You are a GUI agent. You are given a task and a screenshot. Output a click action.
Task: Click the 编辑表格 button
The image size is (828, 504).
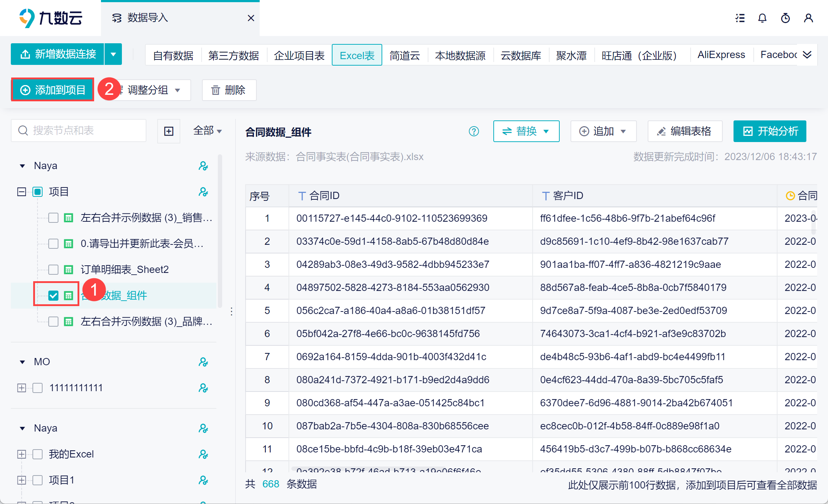pyautogui.click(x=684, y=131)
